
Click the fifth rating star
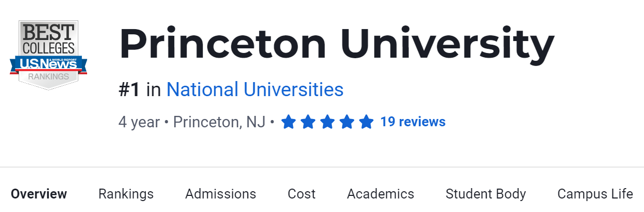(x=366, y=122)
